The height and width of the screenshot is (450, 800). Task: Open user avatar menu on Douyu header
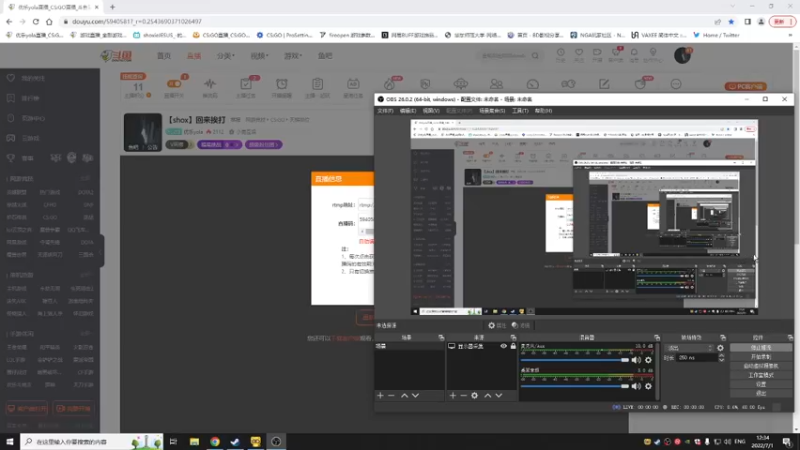(682, 55)
